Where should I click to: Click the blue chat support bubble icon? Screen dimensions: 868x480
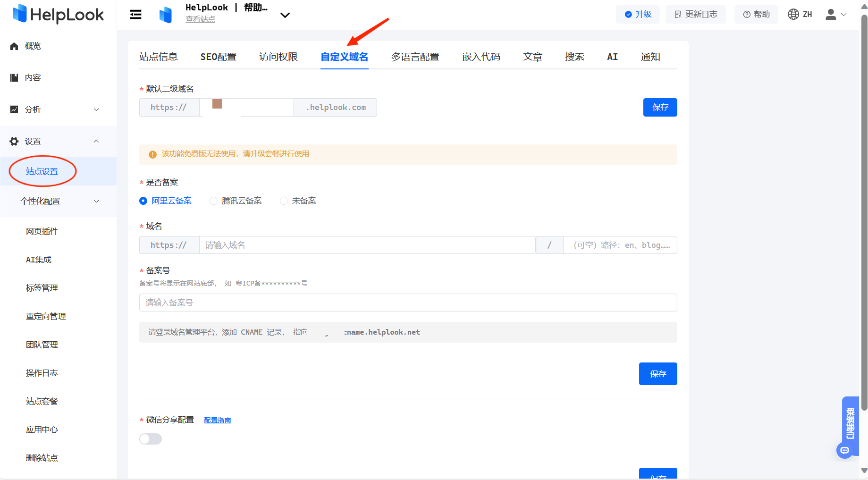tap(844, 450)
